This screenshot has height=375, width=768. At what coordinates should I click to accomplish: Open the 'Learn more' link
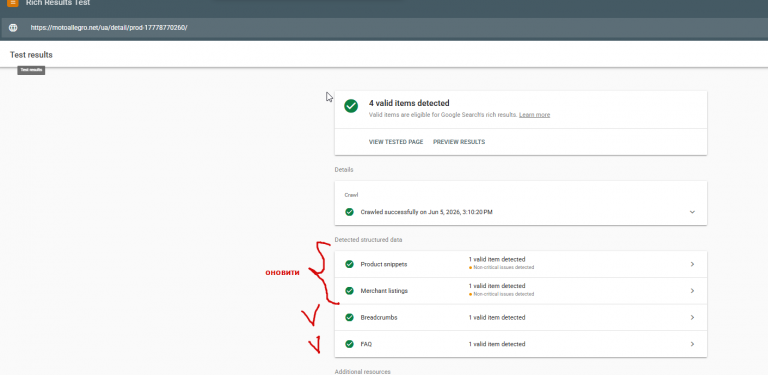tap(534, 115)
